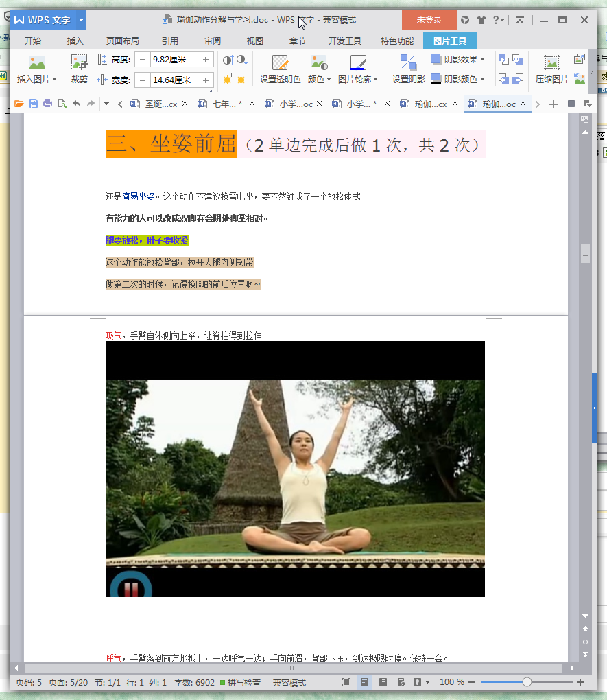Decrease picture height with minus button

(x=143, y=60)
